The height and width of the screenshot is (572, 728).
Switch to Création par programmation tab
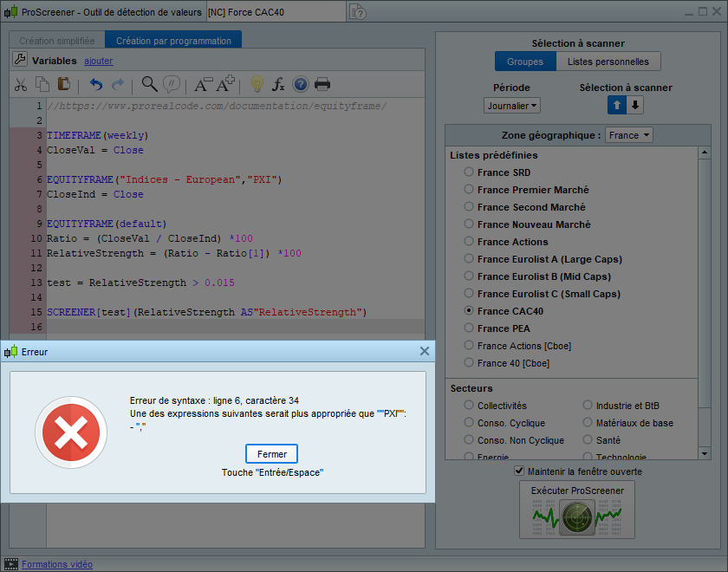tap(173, 41)
